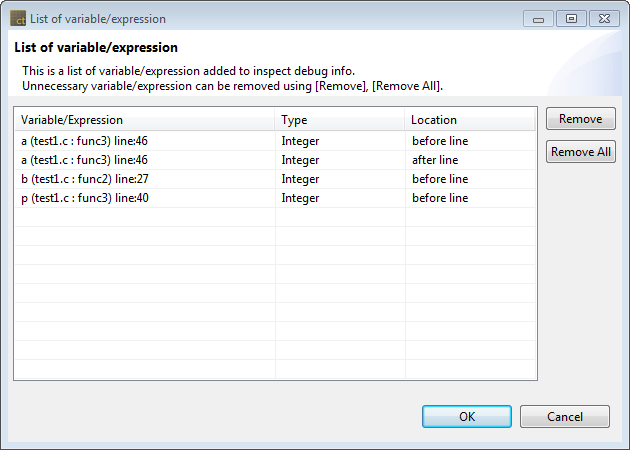This screenshot has width=630, height=450.
Task: Confirm the dialog with OK
Action: point(467,416)
